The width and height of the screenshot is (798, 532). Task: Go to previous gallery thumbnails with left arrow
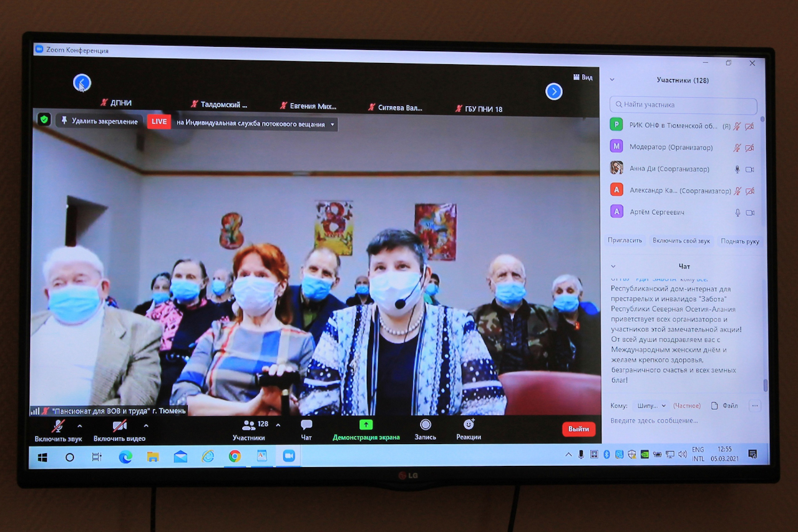(82, 82)
